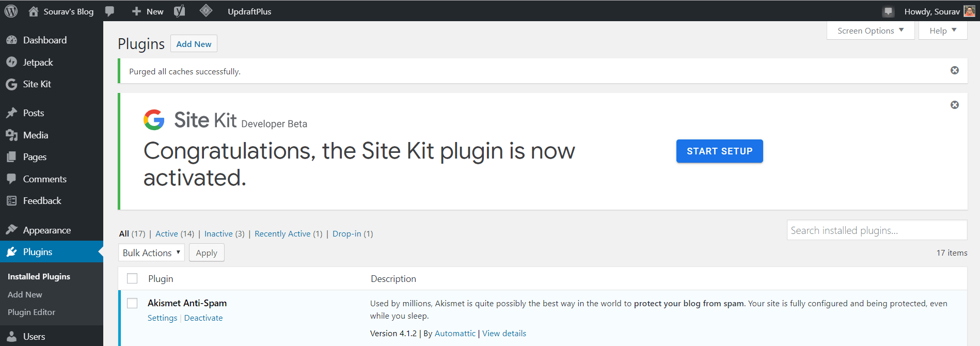Tick the select-all plugins checkbox
Viewport: 980px width, 346px height.
[x=132, y=279]
